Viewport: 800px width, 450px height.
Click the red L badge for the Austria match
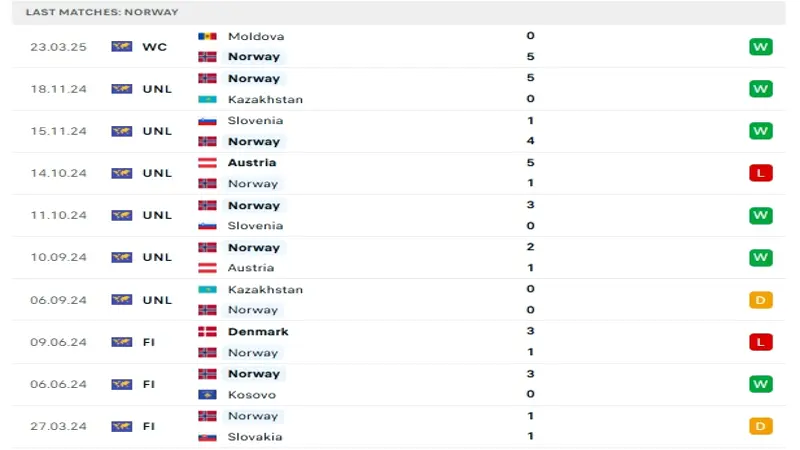pos(760,173)
